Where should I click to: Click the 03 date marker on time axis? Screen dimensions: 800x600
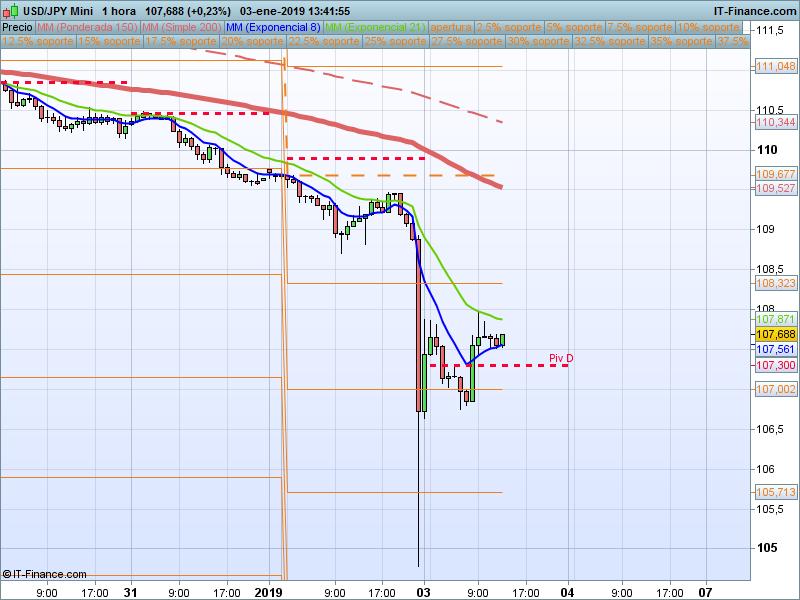[423, 592]
